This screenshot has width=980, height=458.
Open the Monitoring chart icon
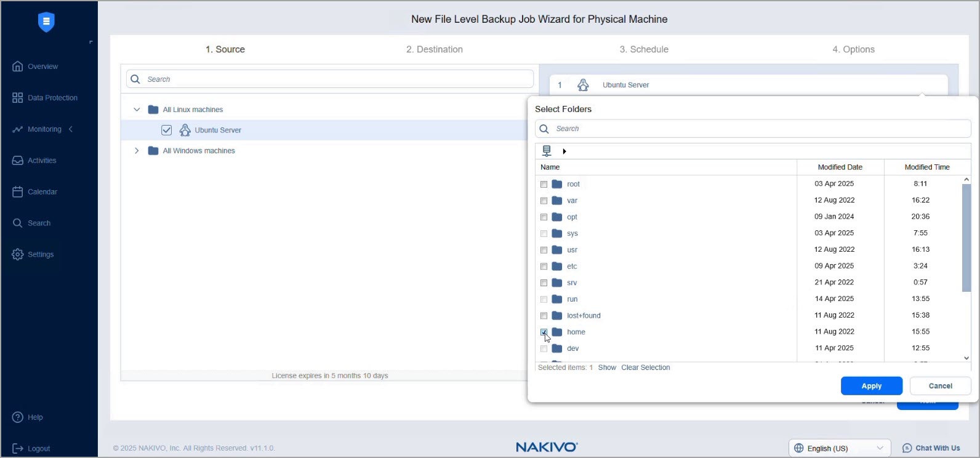pos(17,129)
